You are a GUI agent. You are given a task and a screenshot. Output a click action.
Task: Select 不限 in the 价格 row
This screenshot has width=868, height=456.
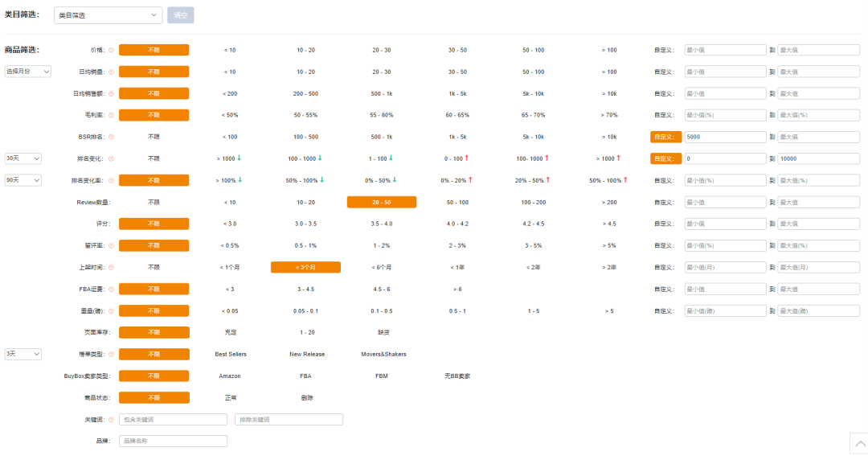coord(154,50)
